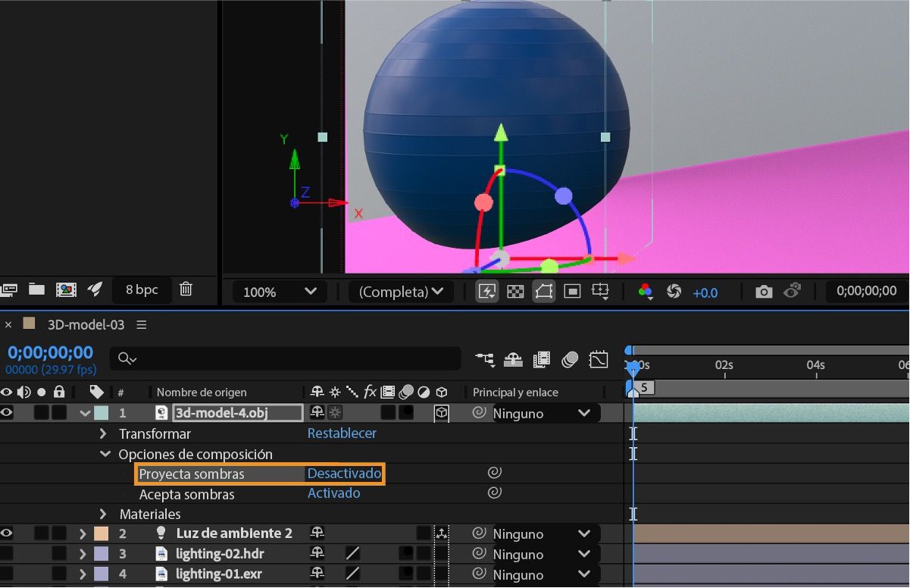Adjust the exposure value +0.0 control
Viewport: 910px width, 588px height.
point(705,292)
